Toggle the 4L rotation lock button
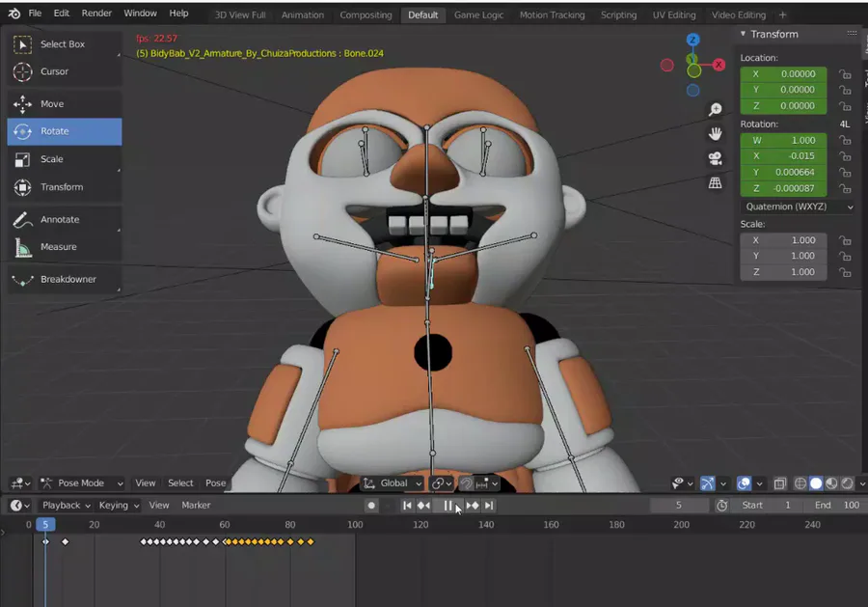The height and width of the screenshot is (607, 868). point(845,124)
